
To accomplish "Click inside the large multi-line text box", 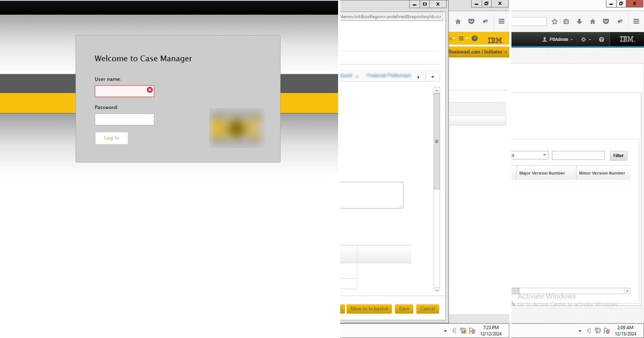I will 371,195.
